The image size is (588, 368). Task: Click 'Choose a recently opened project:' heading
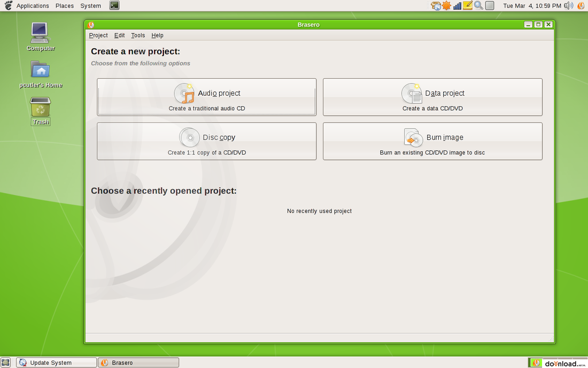pos(164,190)
